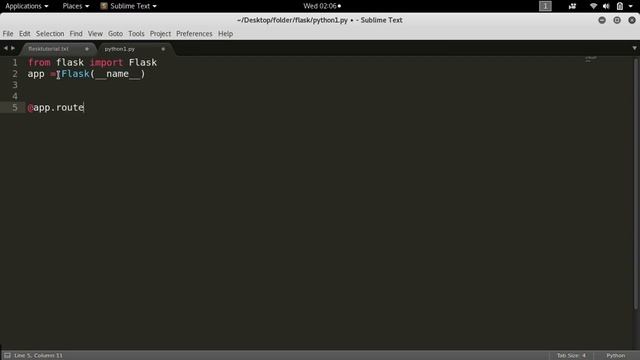Click the vertical scrollbar in editor

[636, 184]
